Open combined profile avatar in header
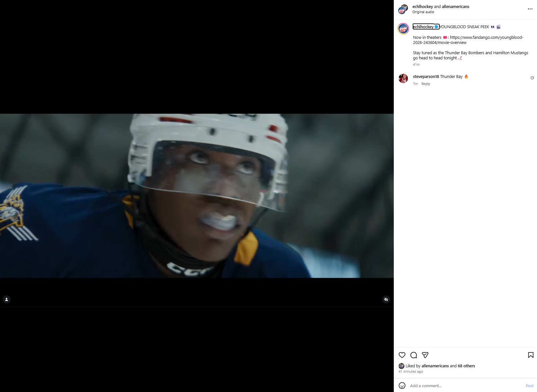Screen dimensions: 537x392 click(403, 9)
